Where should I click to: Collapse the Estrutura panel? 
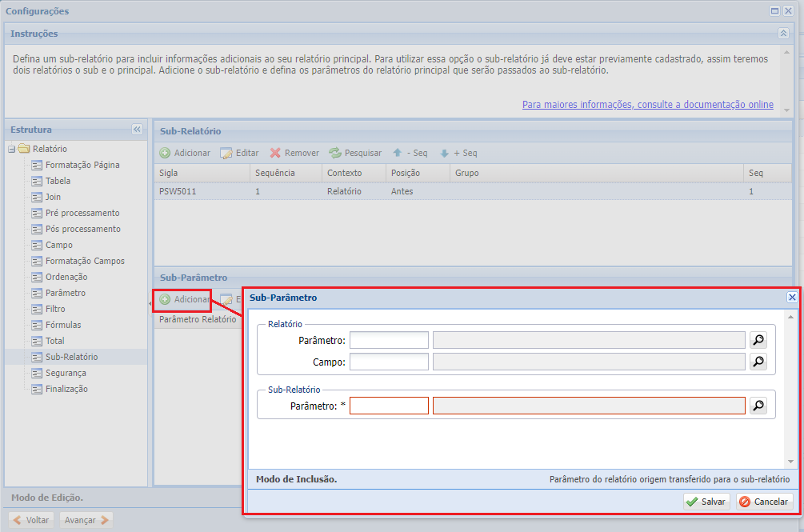(x=137, y=130)
